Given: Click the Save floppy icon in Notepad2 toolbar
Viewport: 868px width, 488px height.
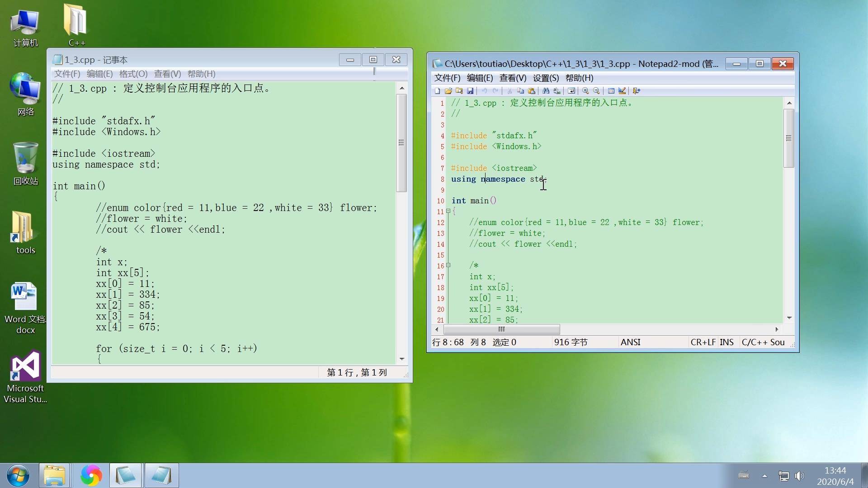Looking at the screenshot, I should tap(470, 91).
